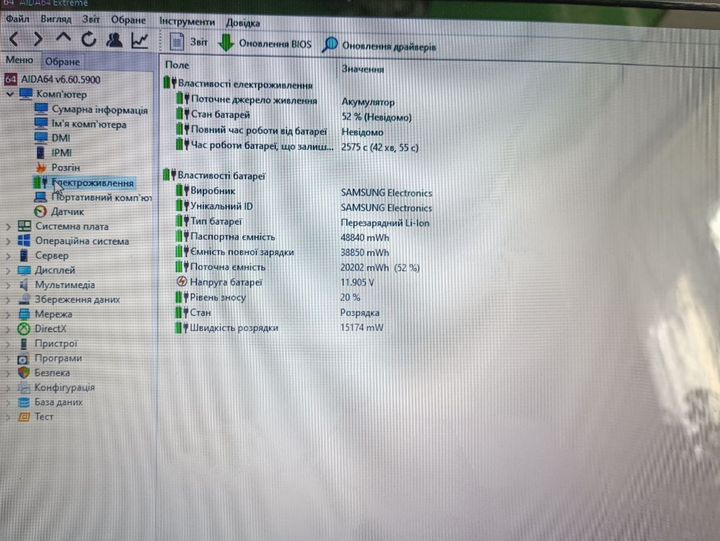Expand the Мультимедіа node
This screenshot has height=541, width=720.
(8, 285)
